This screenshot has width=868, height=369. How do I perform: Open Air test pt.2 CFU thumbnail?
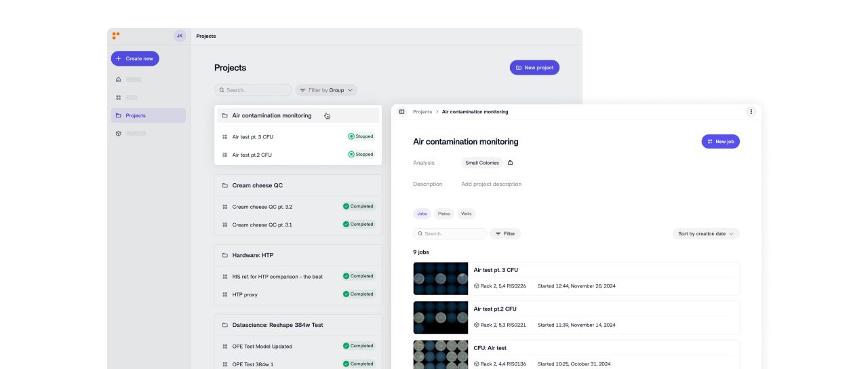pyautogui.click(x=441, y=317)
